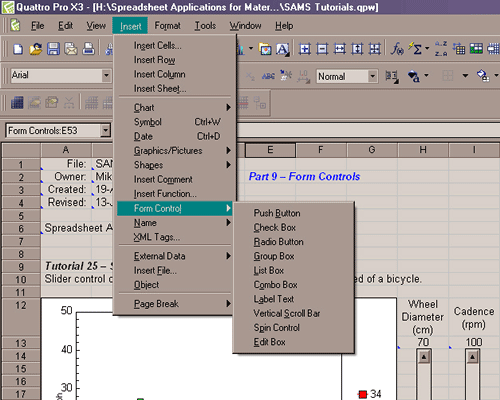Select Symbol Ctrl+W menu entry

pyautogui.click(x=174, y=122)
